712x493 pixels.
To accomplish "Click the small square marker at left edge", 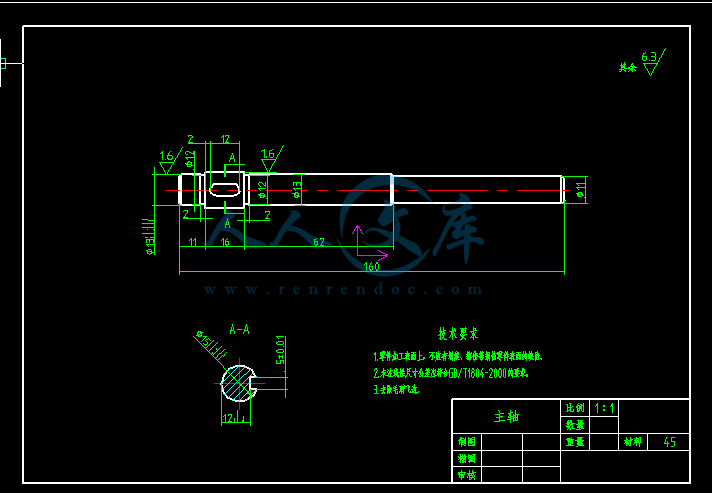I will 3,63.
